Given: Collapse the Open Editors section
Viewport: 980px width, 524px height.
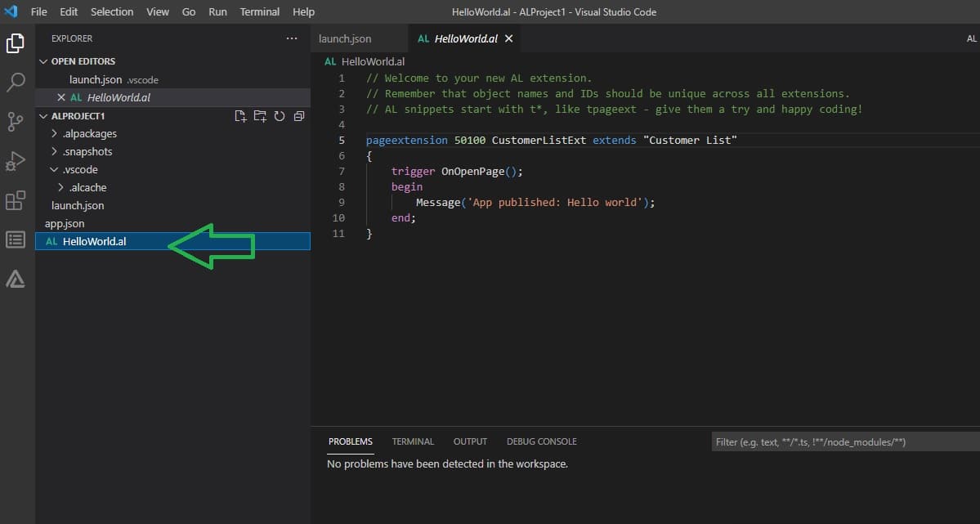Looking at the screenshot, I should [x=83, y=61].
